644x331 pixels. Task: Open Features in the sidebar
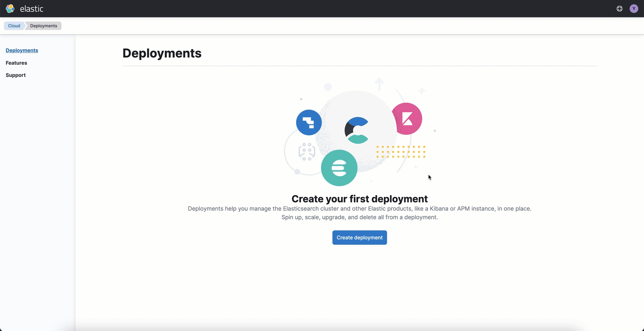17,63
